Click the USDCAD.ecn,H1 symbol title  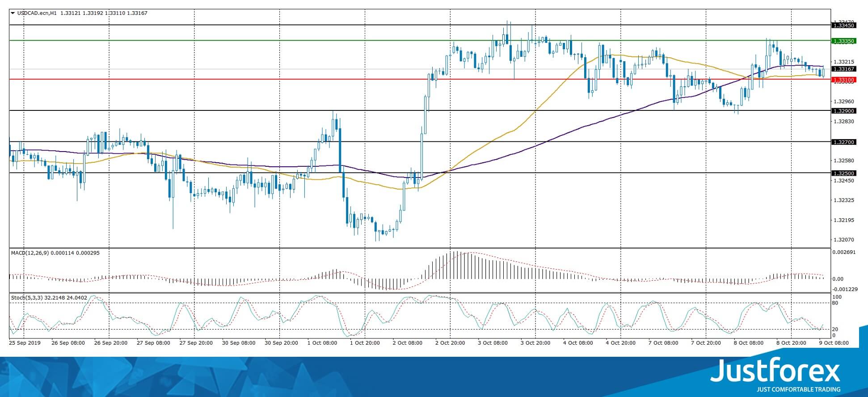(38, 13)
